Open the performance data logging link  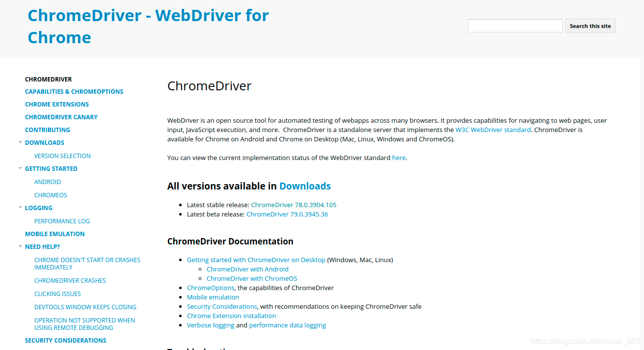[288, 325]
